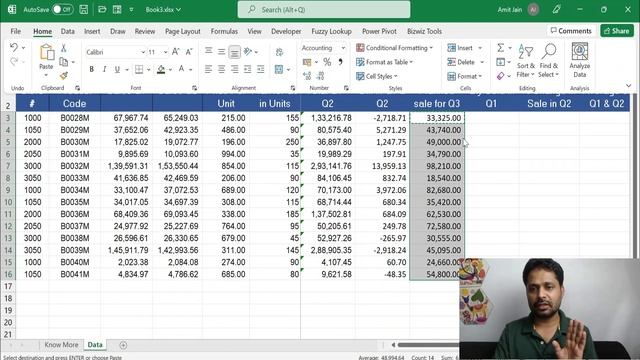Toggle Wrap Text
Image resolution: width=640 pixels, height=360 pixels.
(x=279, y=52)
